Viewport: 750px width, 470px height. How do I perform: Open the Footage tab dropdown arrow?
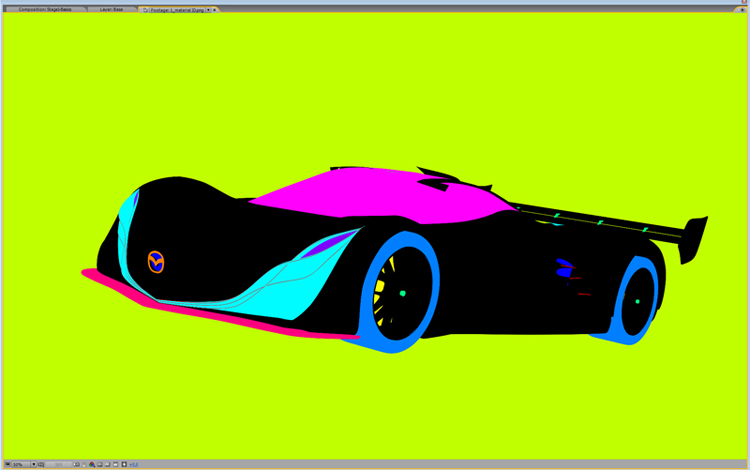tap(208, 10)
